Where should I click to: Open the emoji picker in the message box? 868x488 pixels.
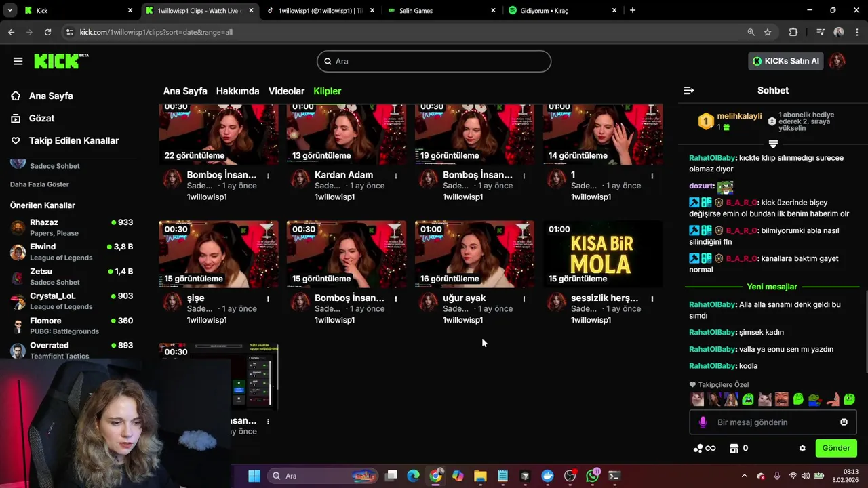(x=844, y=422)
